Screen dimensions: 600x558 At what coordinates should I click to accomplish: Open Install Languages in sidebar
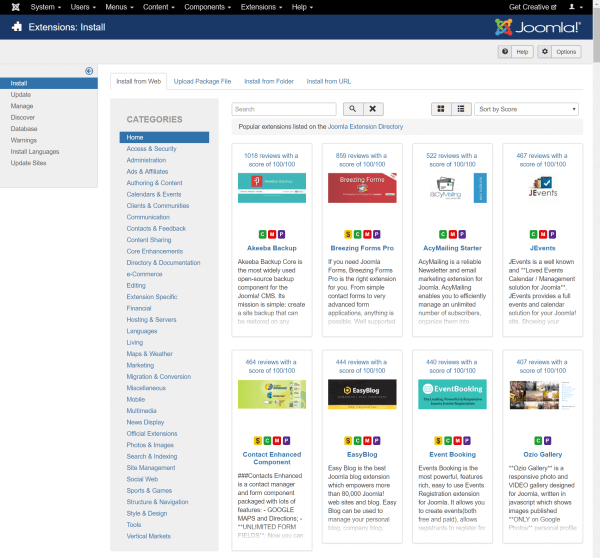coord(35,152)
